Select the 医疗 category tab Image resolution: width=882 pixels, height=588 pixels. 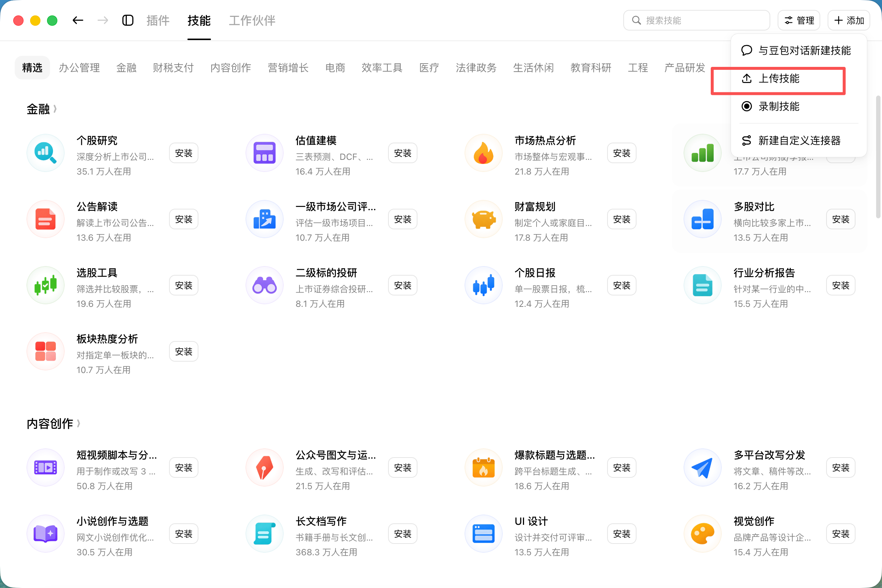pyautogui.click(x=429, y=68)
